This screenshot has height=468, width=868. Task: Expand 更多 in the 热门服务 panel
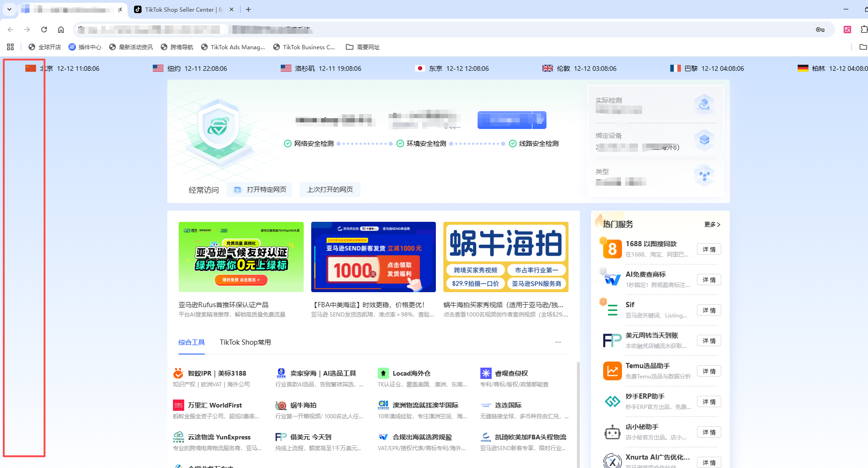click(712, 225)
